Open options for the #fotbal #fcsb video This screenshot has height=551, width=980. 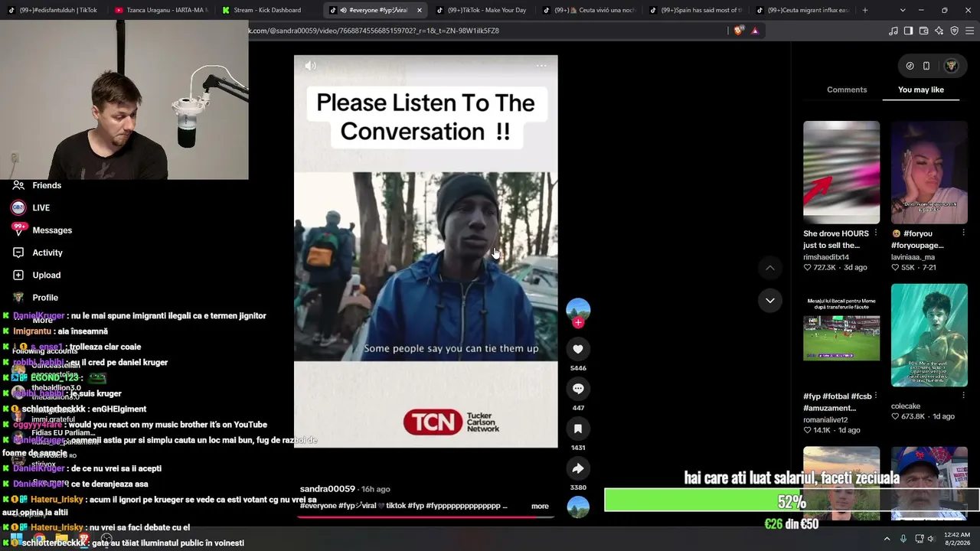pos(876,396)
